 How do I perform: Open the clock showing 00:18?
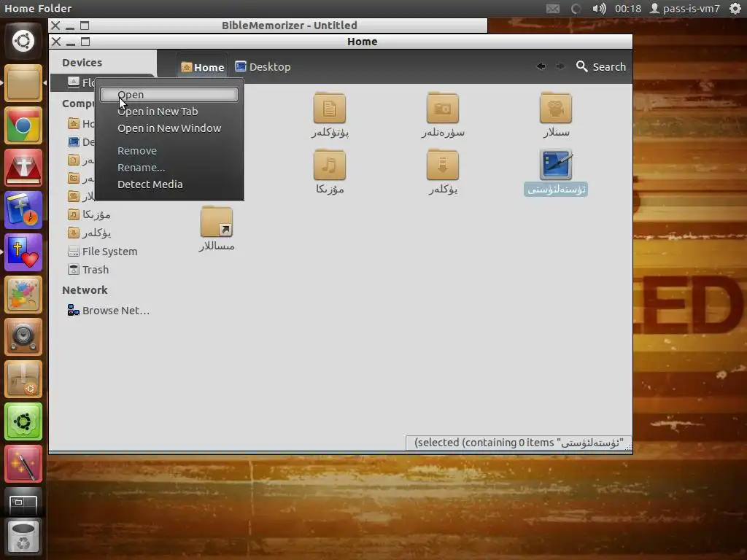627,9
